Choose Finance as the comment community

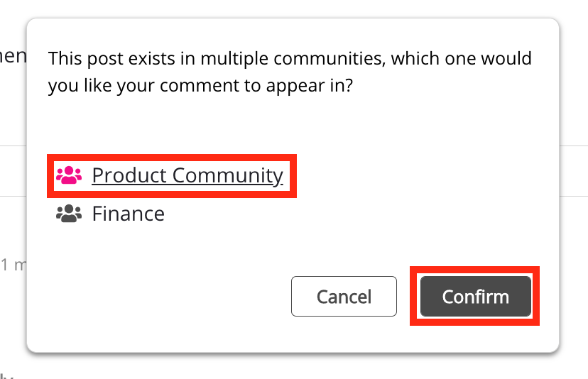pyautogui.click(x=128, y=214)
